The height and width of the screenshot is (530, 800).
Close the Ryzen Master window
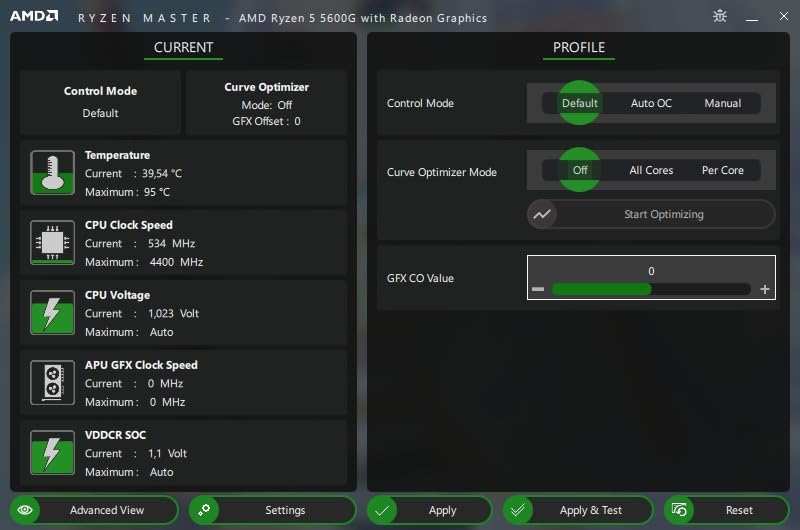click(784, 16)
